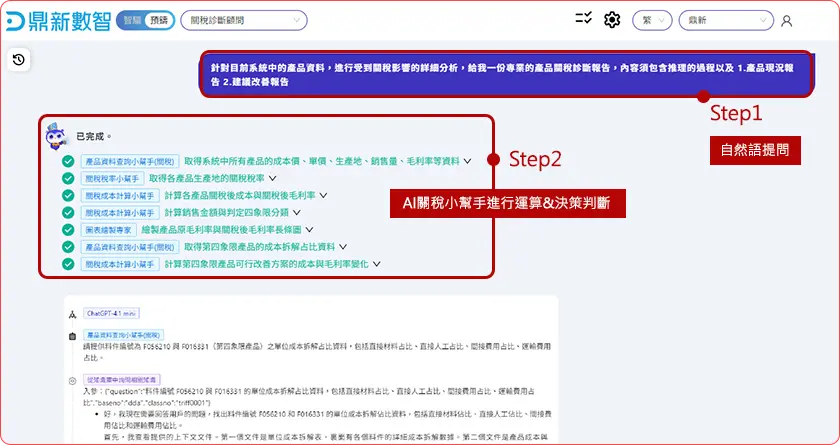Click the 鼎新數智 logo icon

(x=16, y=21)
